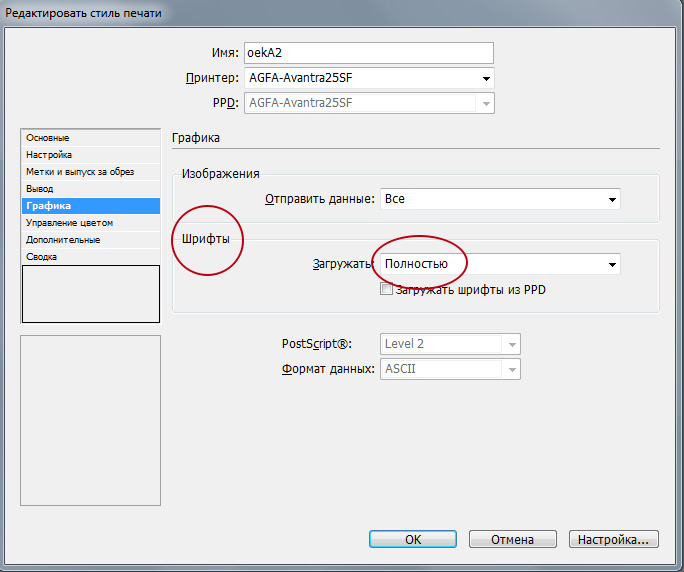The image size is (684, 572).
Task: Open the Сводка section
Action: pyautogui.click(x=91, y=257)
